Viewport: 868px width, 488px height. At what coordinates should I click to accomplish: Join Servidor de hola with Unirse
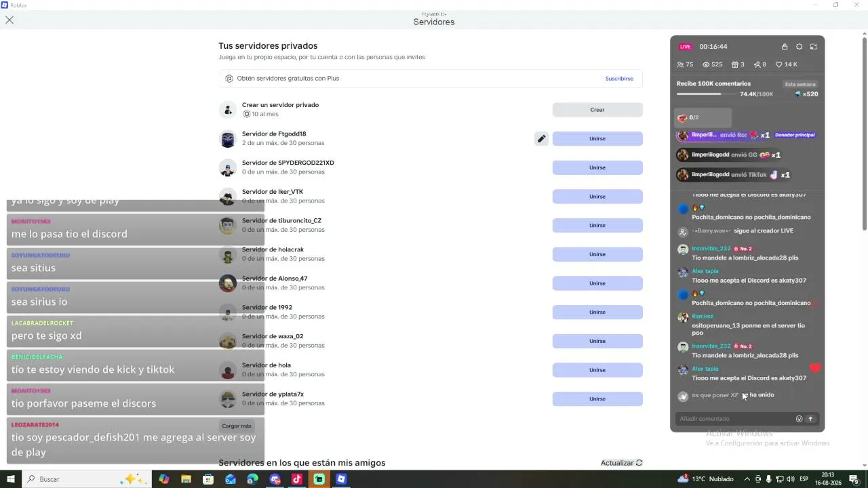[597, 370]
